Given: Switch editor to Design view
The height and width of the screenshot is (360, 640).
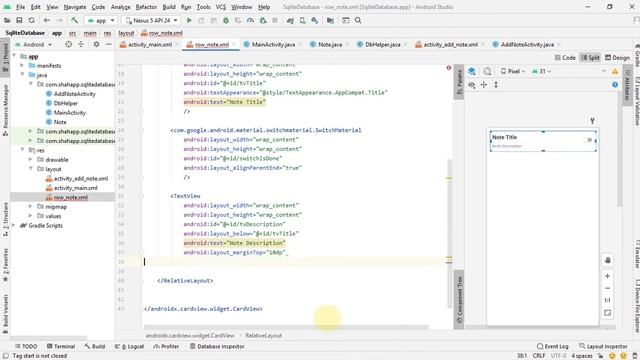Looking at the screenshot, I should click(617, 58).
